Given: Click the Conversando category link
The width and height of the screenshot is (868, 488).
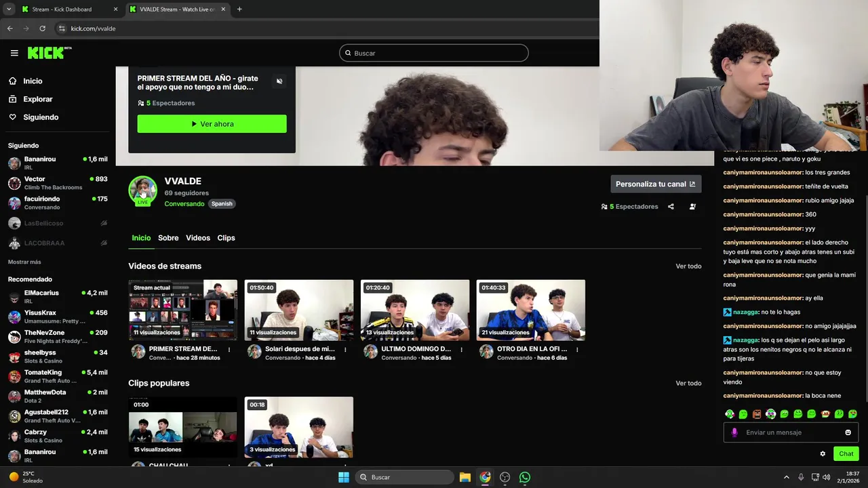Looking at the screenshot, I should 184,203.
